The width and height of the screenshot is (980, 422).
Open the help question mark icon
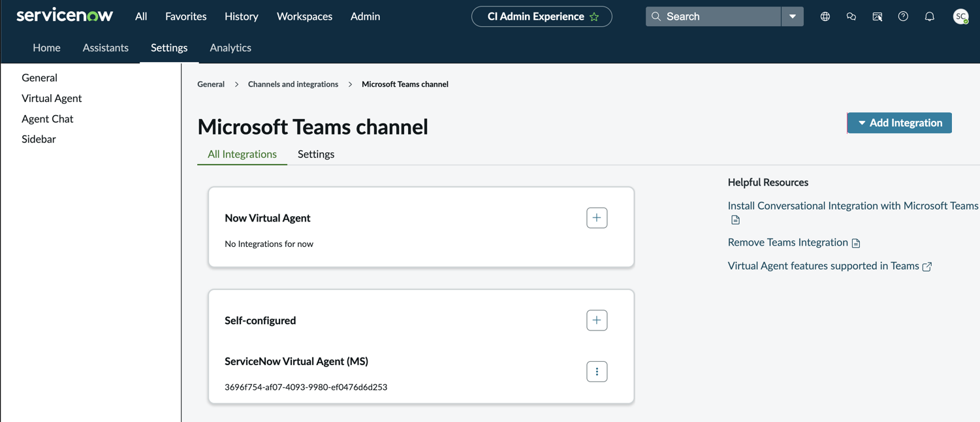[903, 16]
